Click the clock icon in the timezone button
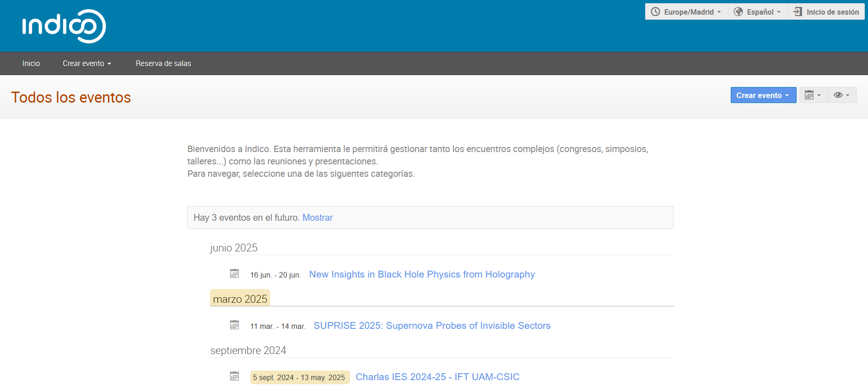868x387 pixels. (x=655, y=12)
